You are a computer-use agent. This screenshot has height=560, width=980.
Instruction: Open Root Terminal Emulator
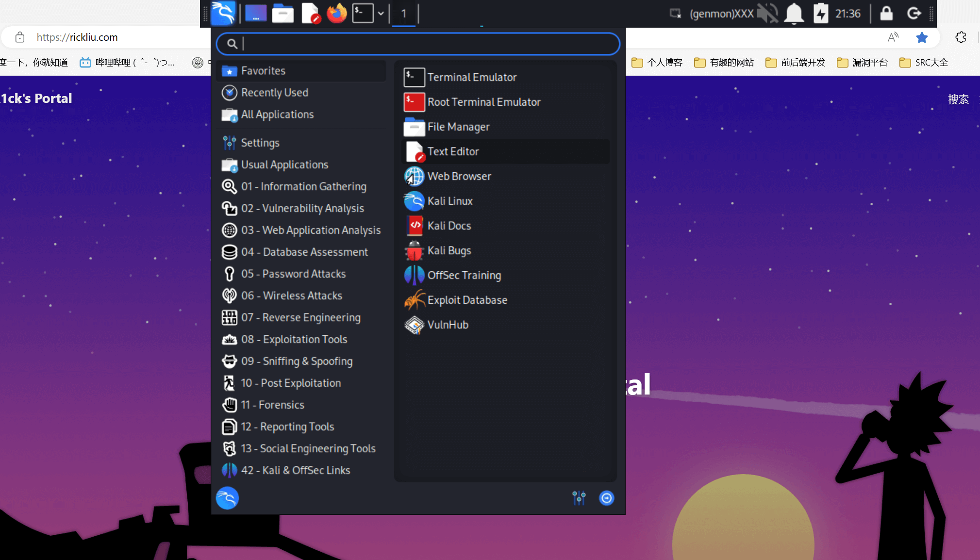tap(483, 102)
